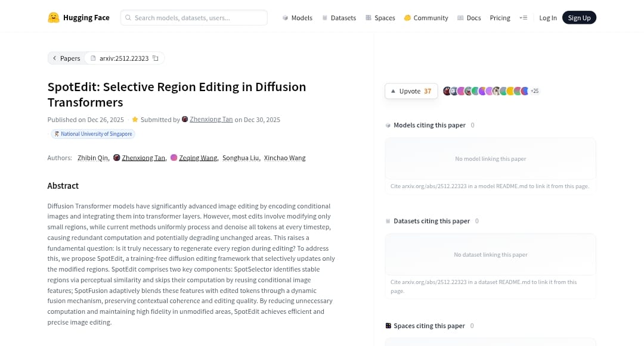
Task: Open the Community section
Action: 426,18
